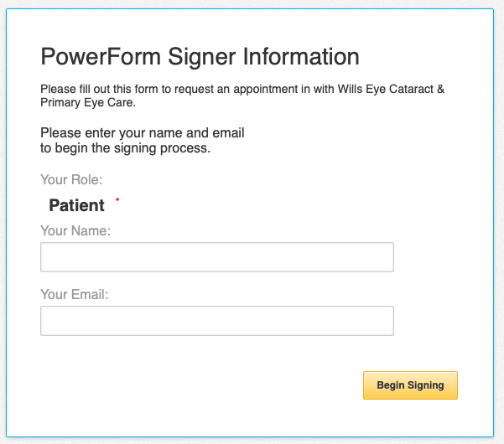Select the bold Patient role text
The height and width of the screenshot is (444, 504).
[x=76, y=205]
